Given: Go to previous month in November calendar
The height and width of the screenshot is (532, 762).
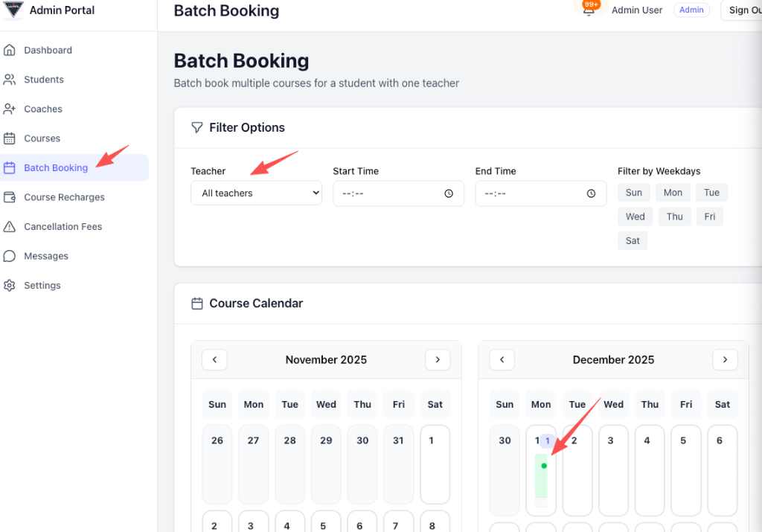Looking at the screenshot, I should click(214, 359).
